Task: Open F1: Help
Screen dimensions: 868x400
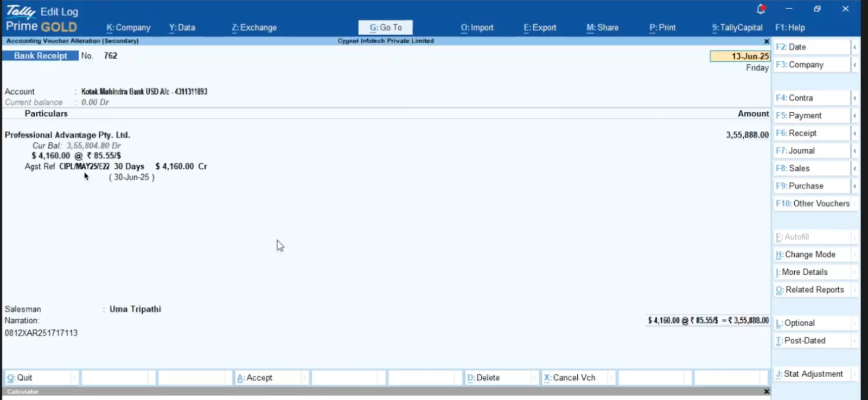Action: click(x=790, y=28)
